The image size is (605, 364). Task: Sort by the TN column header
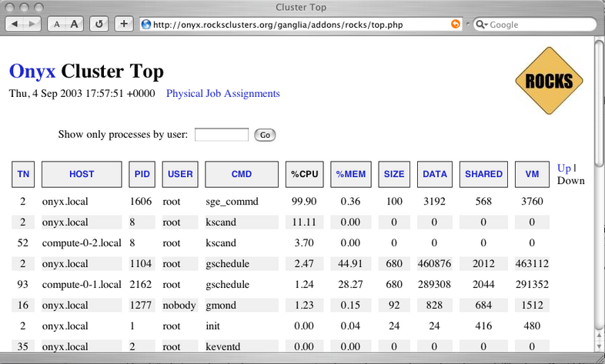[x=23, y=174]
